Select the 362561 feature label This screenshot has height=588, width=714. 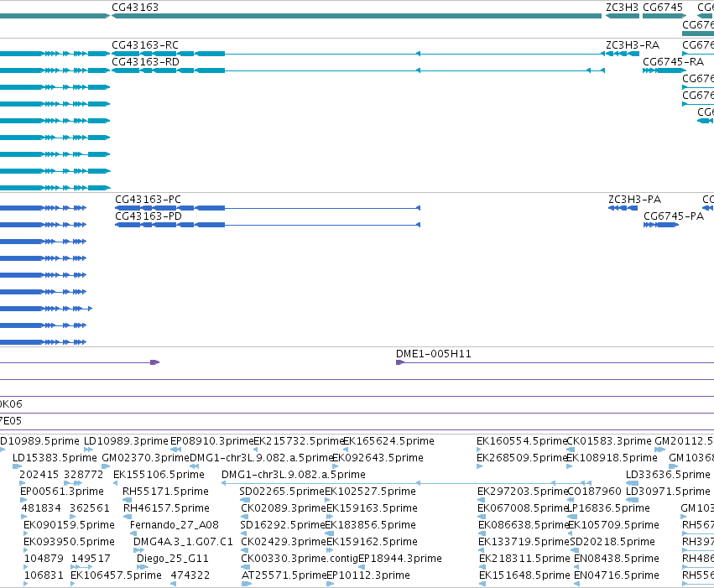90,508
